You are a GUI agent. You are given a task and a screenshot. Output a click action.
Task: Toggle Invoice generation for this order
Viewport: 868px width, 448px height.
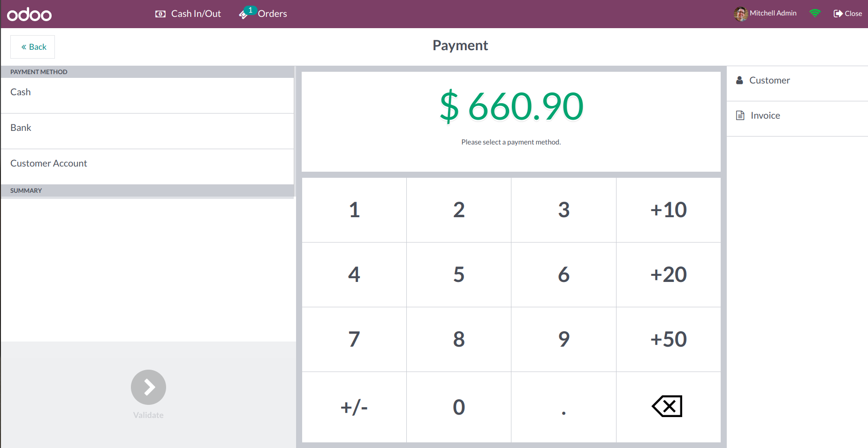pos(765,115)
